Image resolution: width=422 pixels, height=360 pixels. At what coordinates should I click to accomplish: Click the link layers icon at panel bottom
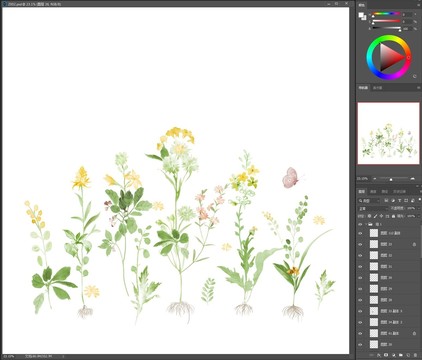click(x=371, y=355)
